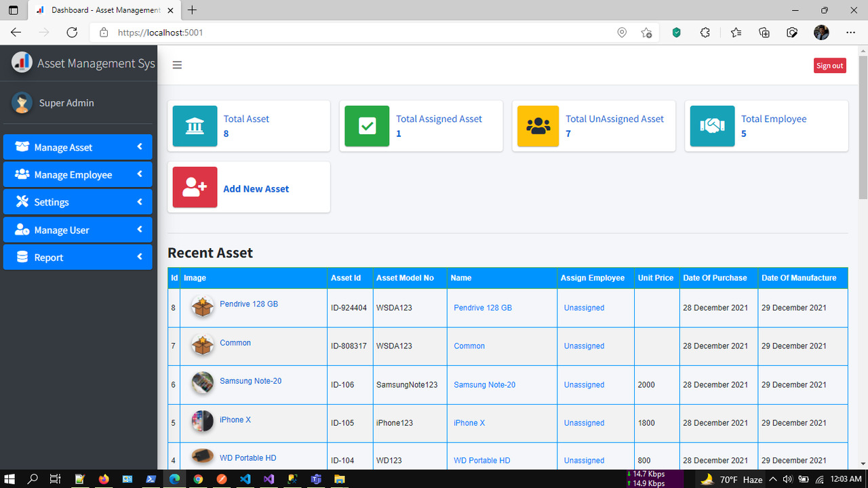Click the Asset Management System logo icon
The height and width of the screenshot is (488, 868).
point(22,63)
